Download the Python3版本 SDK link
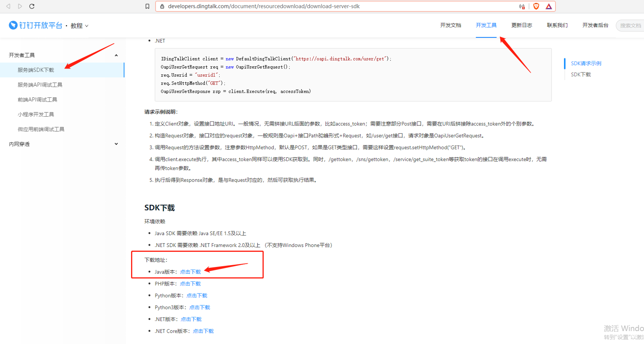This screenshot has width=644, height=344. [200, 308]
